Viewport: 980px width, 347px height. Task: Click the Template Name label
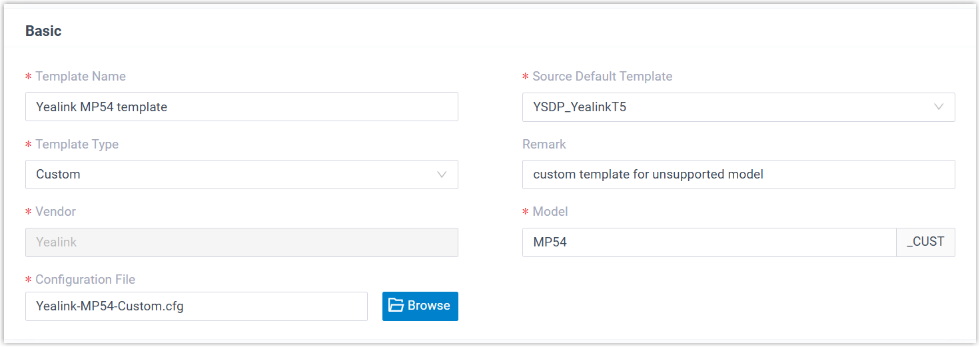80,77
